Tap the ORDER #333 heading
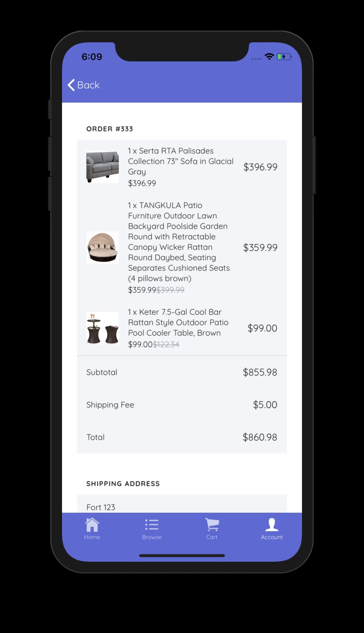The image size is (364, 633). [110, 129]
